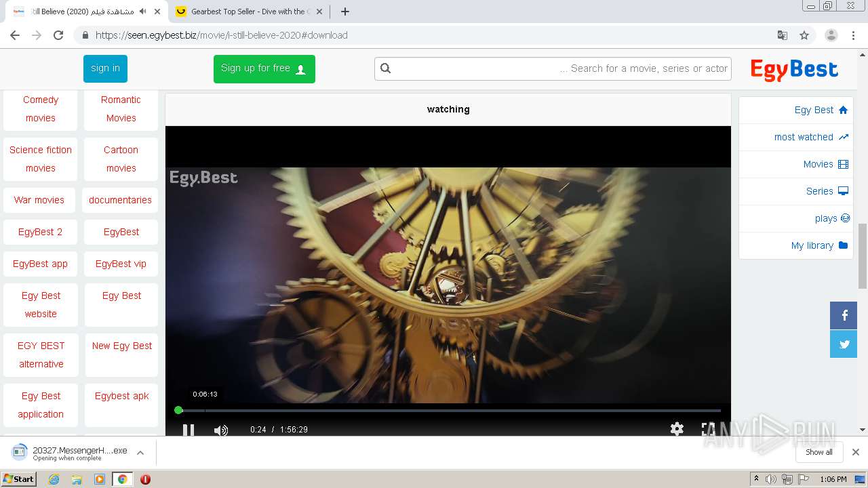Screen dimensions: 868x488
Task: Switch to Gearbest Top Seller tab
Action: click(x=250, y=12)
